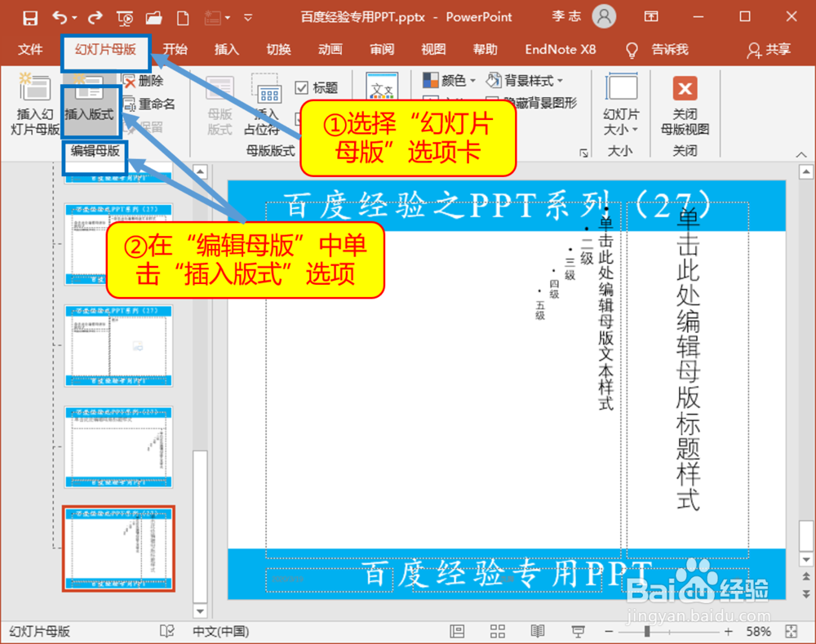Go to next slide double-arrow
This screenshot has height=644, width=816.
coord(806,594)
